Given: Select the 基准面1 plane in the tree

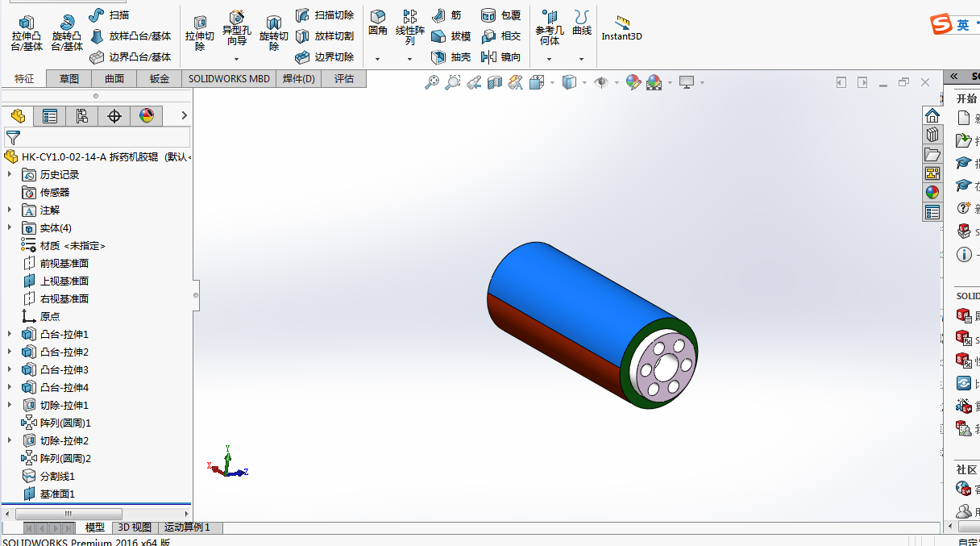Looking at the screenshot, I should click(48, 494).
